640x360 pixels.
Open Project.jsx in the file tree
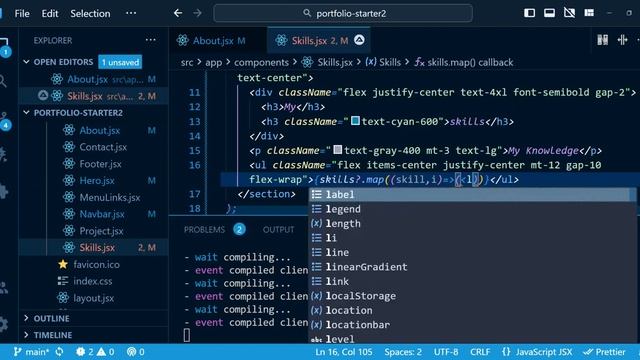coord(101,231)
